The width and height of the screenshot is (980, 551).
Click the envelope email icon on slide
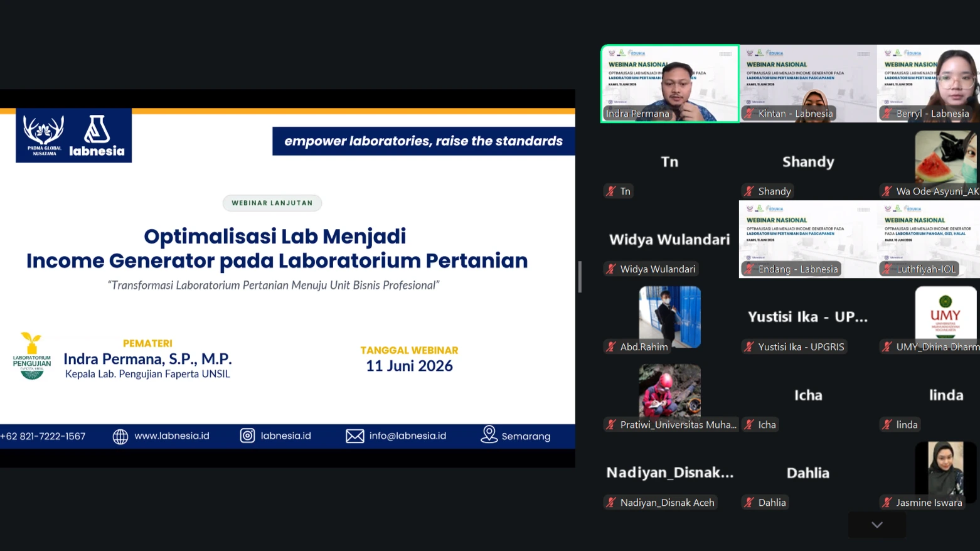[355, 436]
